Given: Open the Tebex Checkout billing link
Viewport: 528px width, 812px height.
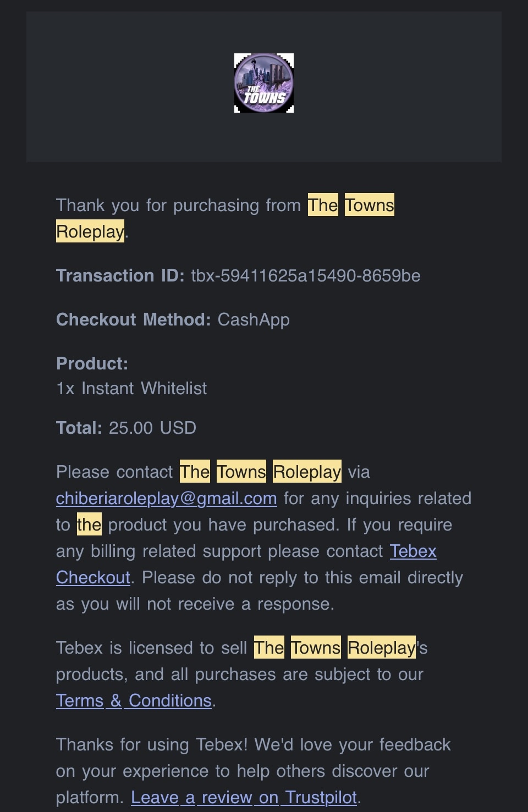Looking at the screenshot, I should 413,551.
